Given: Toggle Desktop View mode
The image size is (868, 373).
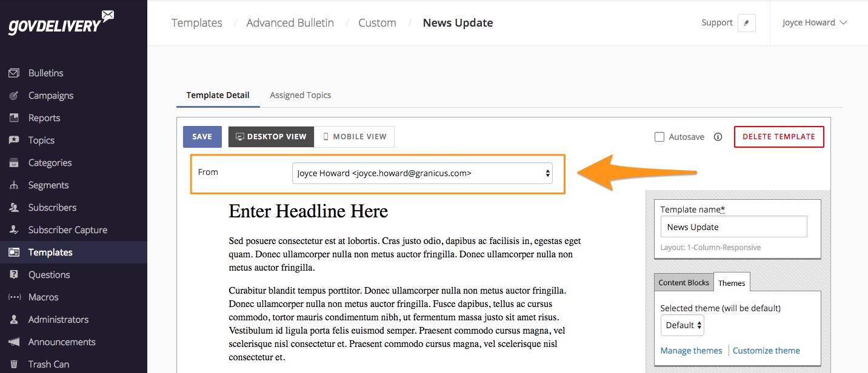Looking at the screenshot, I should [271, 137].
